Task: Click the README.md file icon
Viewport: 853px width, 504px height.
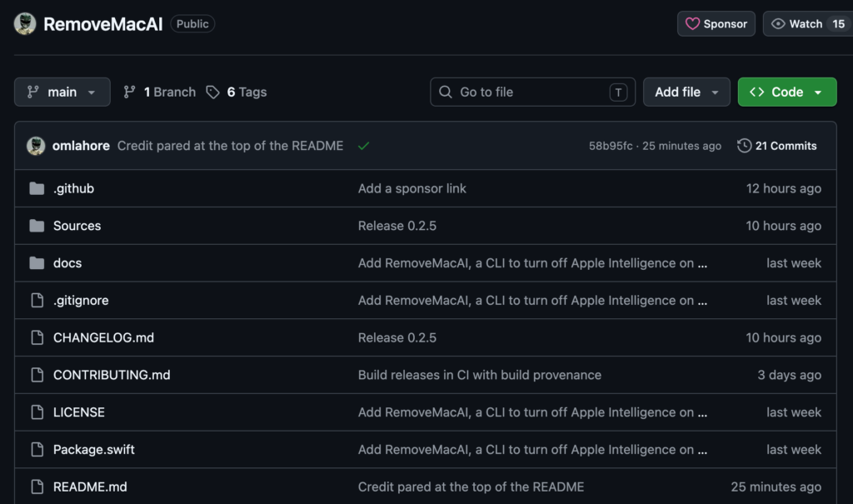Action: click(37, 487)
